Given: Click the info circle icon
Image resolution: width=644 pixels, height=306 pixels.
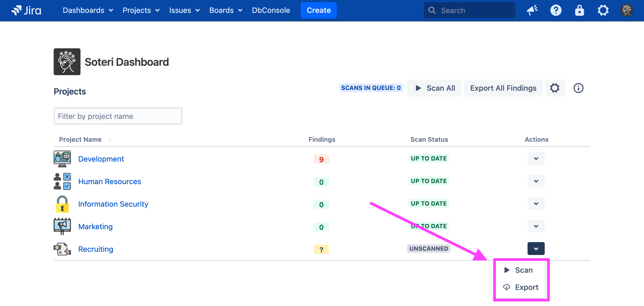Looking at the screenshot, I should (578, 88).
